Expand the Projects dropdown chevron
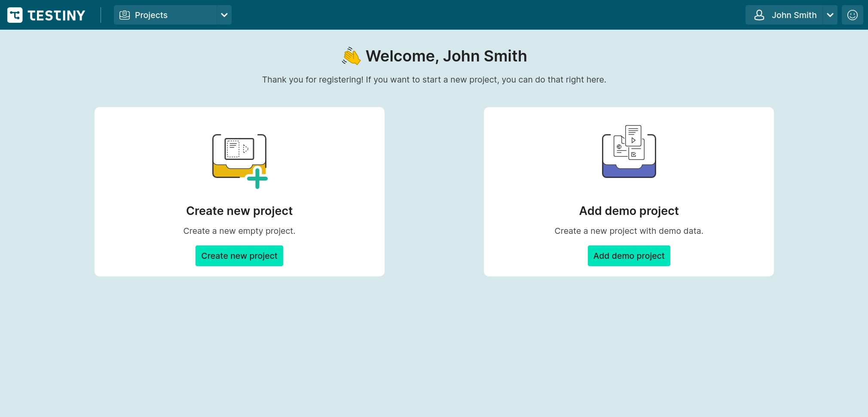 click(224, 15)
